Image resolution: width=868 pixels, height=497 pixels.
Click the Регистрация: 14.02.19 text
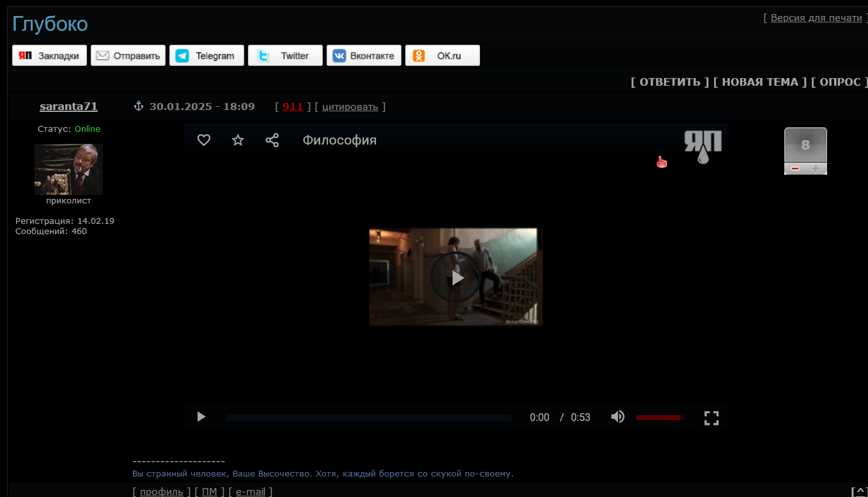[x=65, y=221]
